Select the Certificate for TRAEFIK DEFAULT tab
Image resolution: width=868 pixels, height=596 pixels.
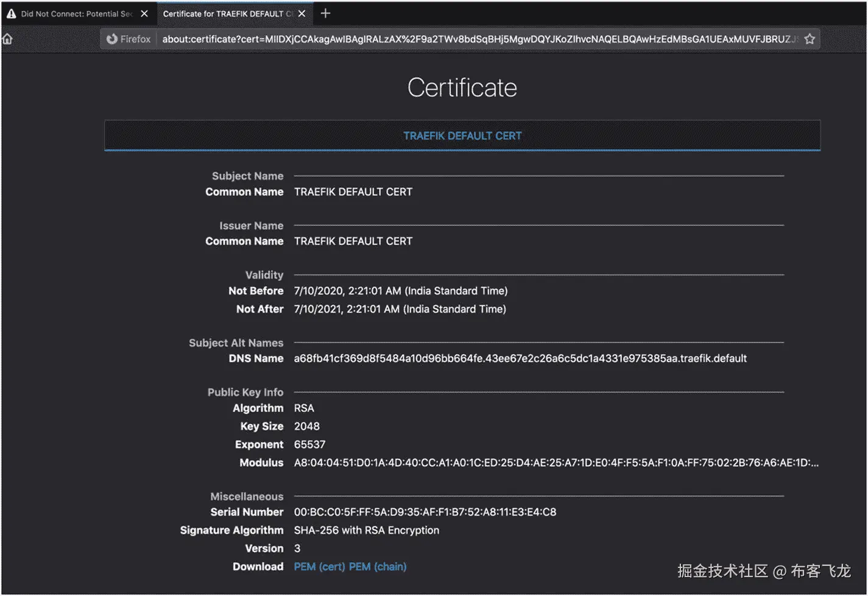[234, 13]
